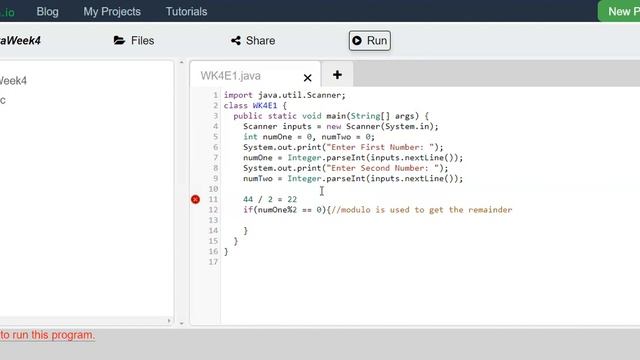Click line number 17 in gutter
The image size is (640, 360).
point(213,262)
